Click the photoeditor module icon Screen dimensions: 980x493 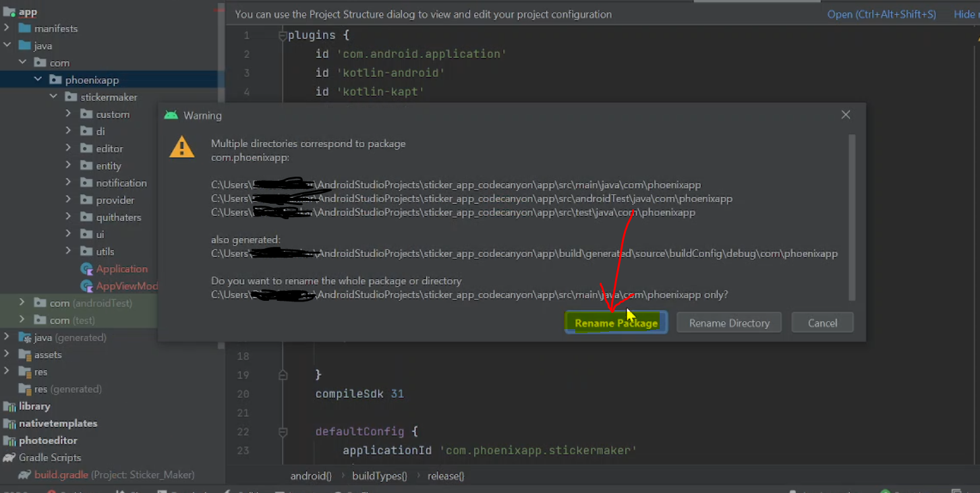(9, 440)
